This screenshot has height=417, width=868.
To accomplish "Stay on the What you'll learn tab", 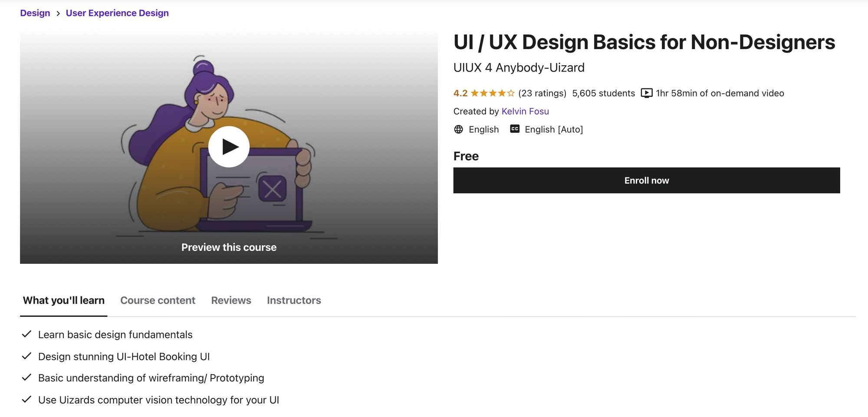I will (62, 300).
